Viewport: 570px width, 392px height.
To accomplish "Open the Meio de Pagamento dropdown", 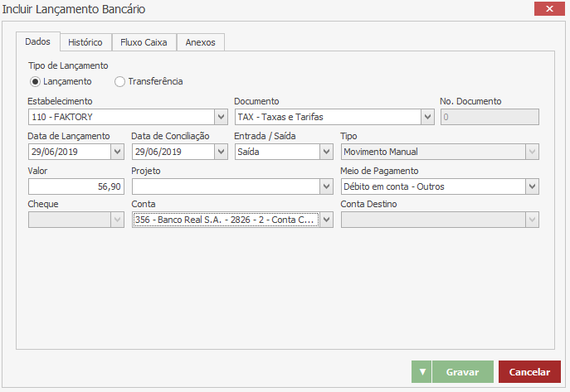I will pos(532,186).
